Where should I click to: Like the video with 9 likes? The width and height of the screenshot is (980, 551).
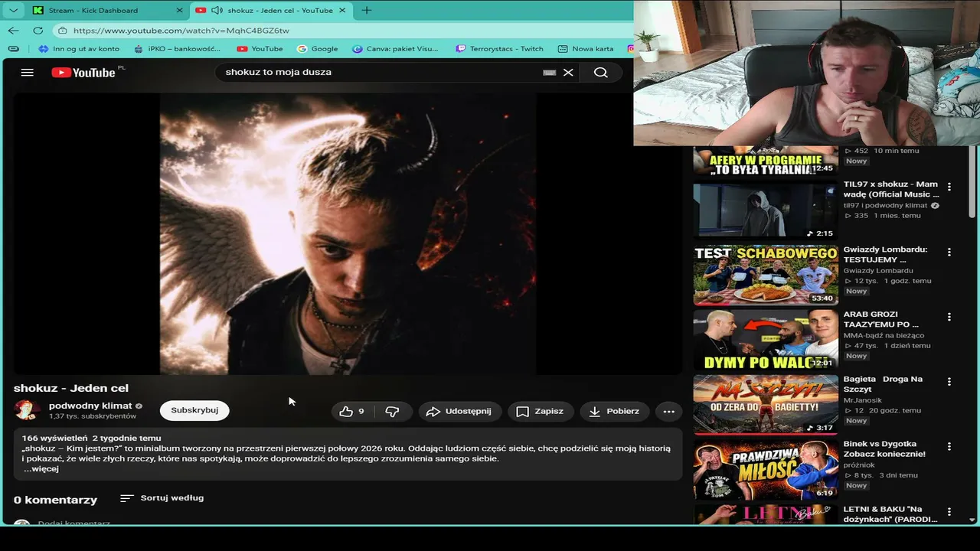pyautogui.click(x=352, y=411)
